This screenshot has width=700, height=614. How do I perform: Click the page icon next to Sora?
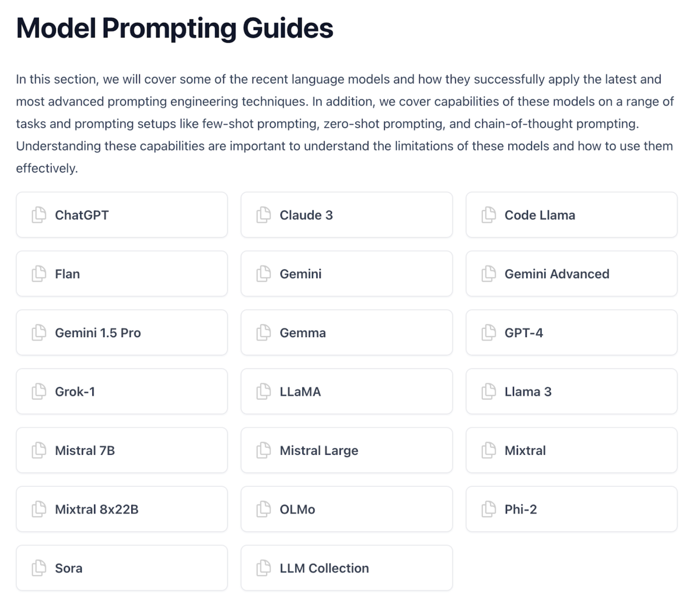point(39,568)
